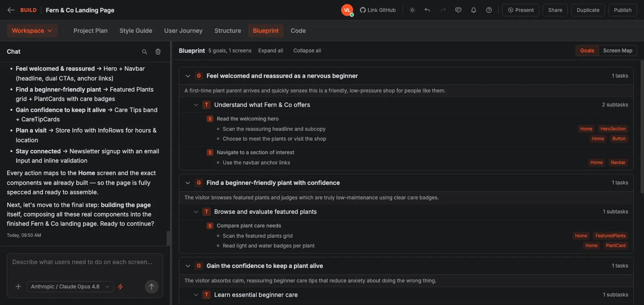This screenshot has height=305, width=644.
Task: Click the S badge of 'Navigate to a section'
Action: 210,152
